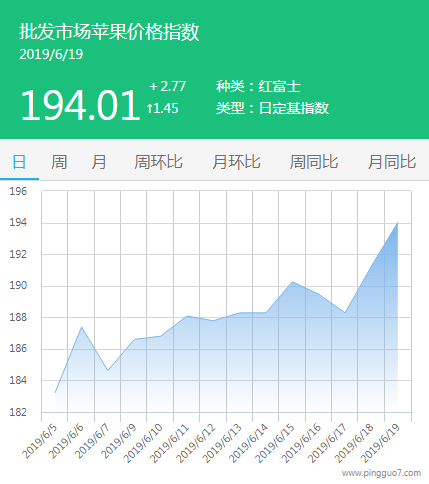Click the y-axis label 188

coord(18,317)
